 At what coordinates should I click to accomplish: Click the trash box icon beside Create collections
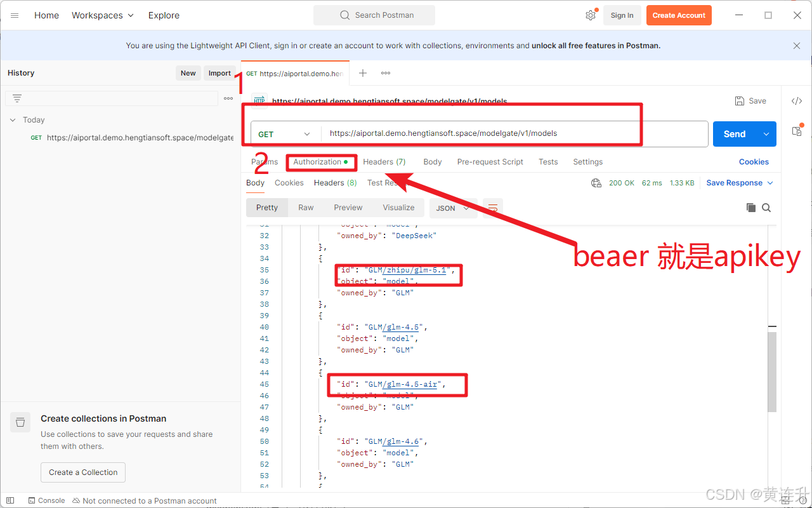click(x=20, y=422)
